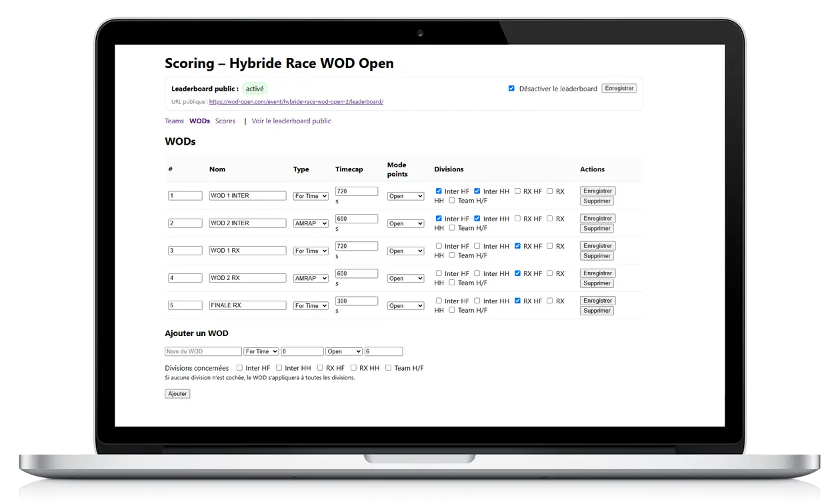Image resolution: width=840 pixels, height=504 pixels.
Task: Save the FINALE RX row with Enregistrer
Action: (597, 301)
